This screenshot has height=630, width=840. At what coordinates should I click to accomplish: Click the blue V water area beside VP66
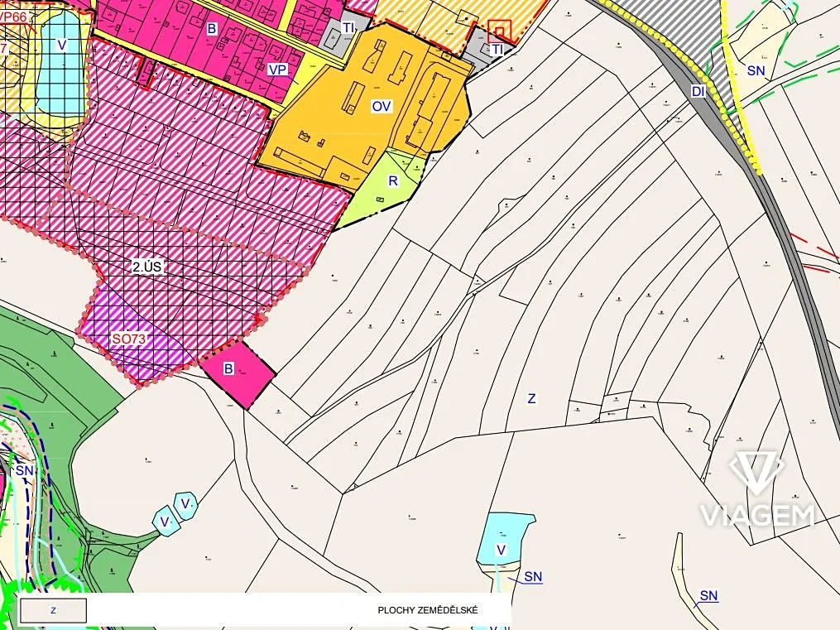(62, 46)
